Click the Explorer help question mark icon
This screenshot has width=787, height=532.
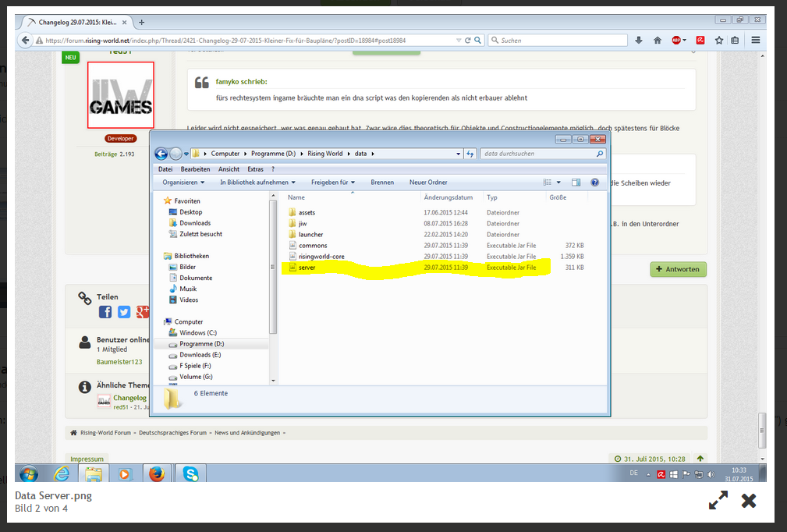tap(594, 183)
